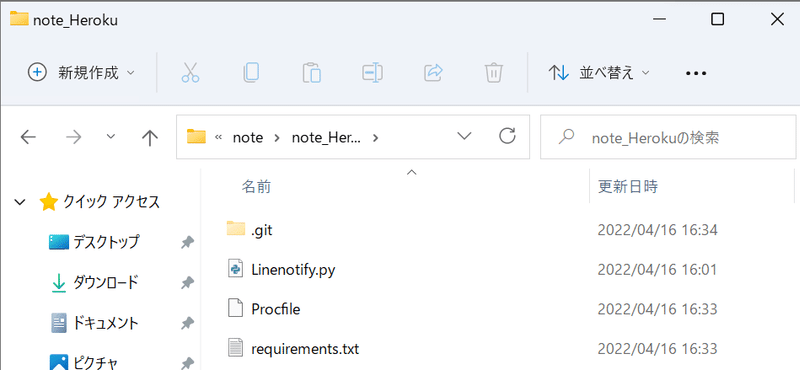Collapse the クイック アクセス tree node
This screenshot has height=370, width=800.
click(20, 203)
